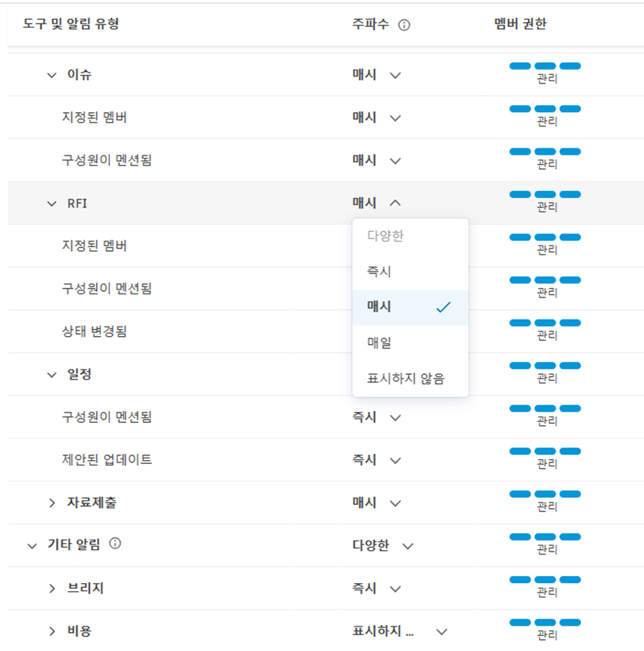The height and width of the screenshot is (651, 644).
Task: Collapse the 기타 알림 section
Action: point(32,544)
